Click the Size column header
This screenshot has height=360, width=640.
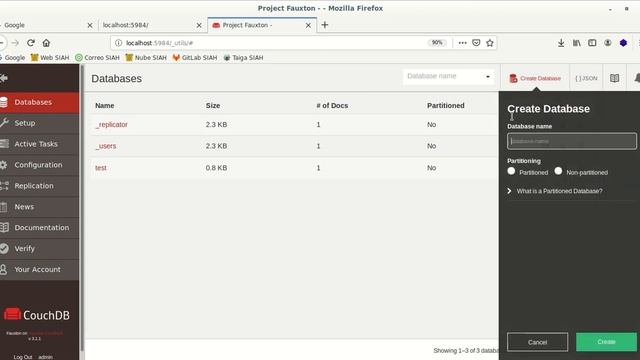point(213,106)
